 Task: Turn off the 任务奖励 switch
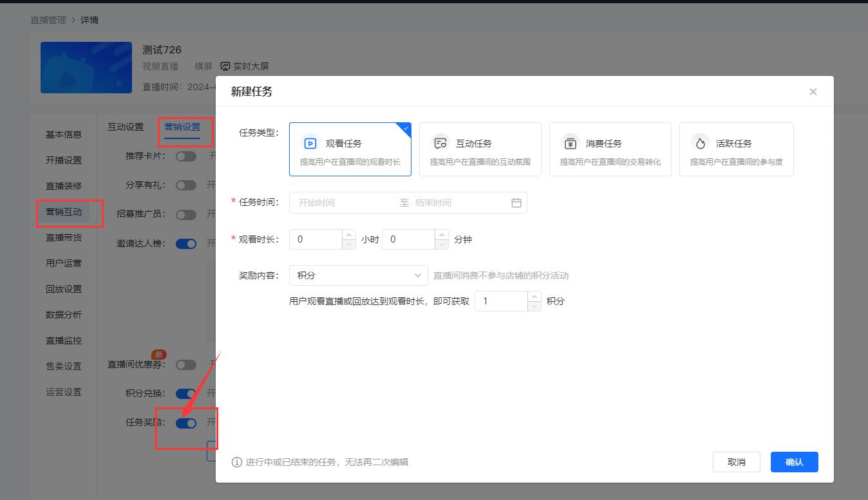[x=186, y=423]
